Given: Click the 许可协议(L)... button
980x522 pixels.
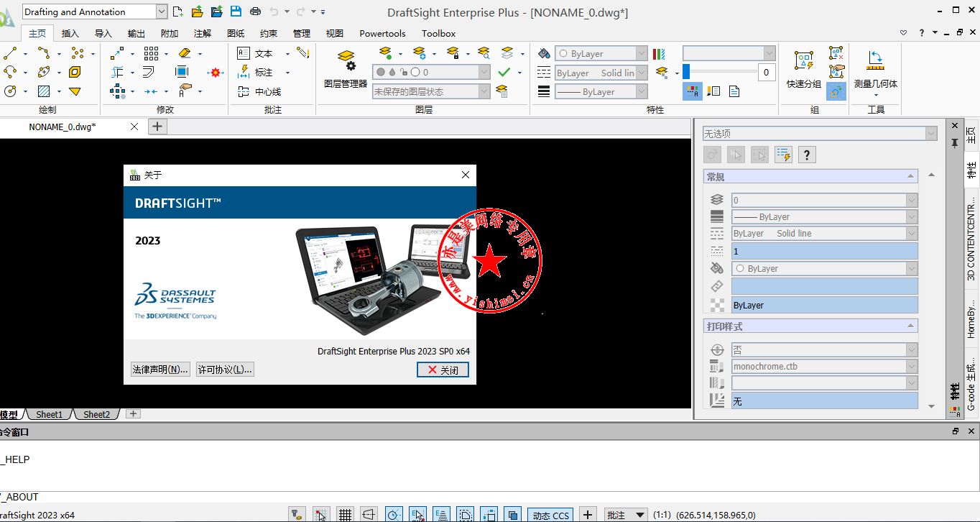Looking at the screenshot, I should [x=226, y=369].
